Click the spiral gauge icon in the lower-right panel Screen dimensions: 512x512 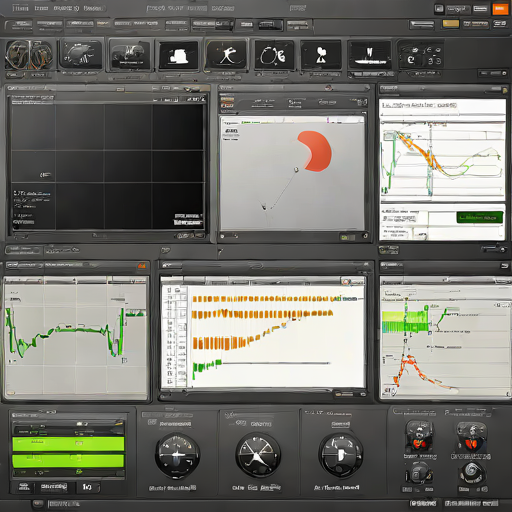(x=472, y=473)
